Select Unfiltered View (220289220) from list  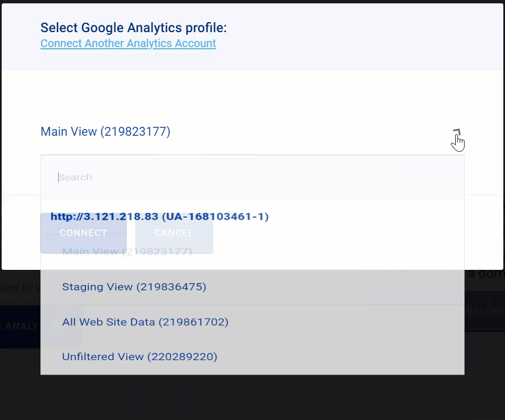tap(140, 356)
